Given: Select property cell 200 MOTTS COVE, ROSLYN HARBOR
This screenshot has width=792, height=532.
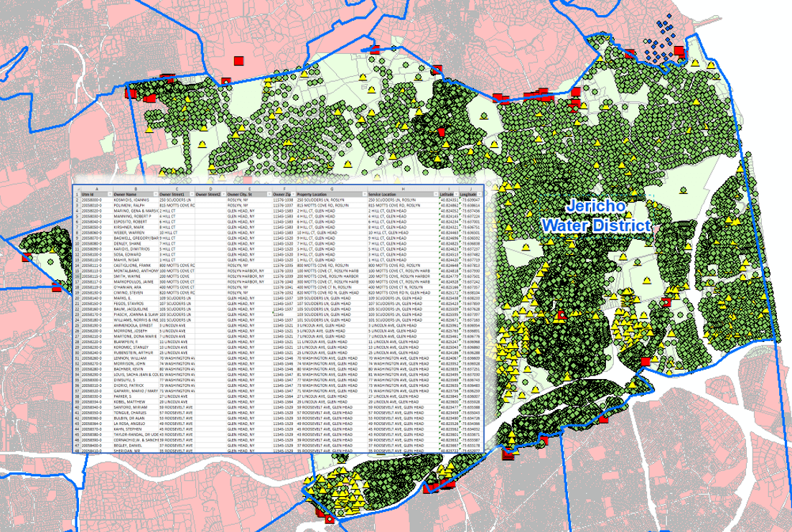Looking at the screenshot, I should tap(332, 276).
